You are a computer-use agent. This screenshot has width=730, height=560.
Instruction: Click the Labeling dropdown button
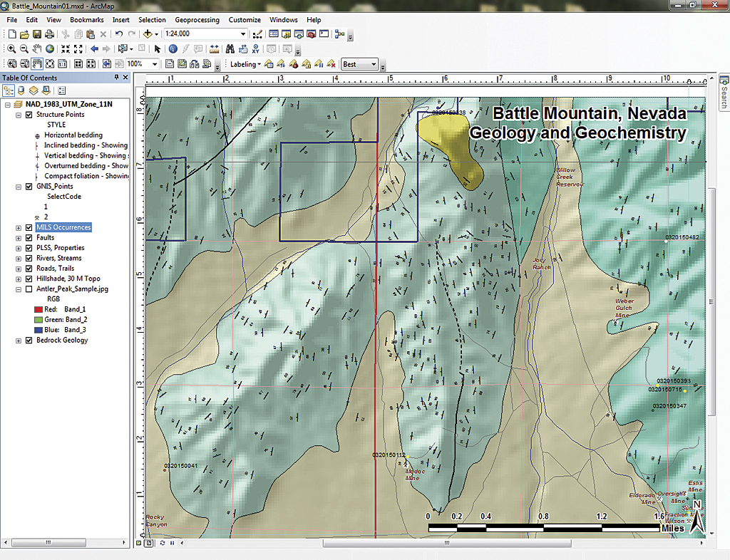click(245, 64)
